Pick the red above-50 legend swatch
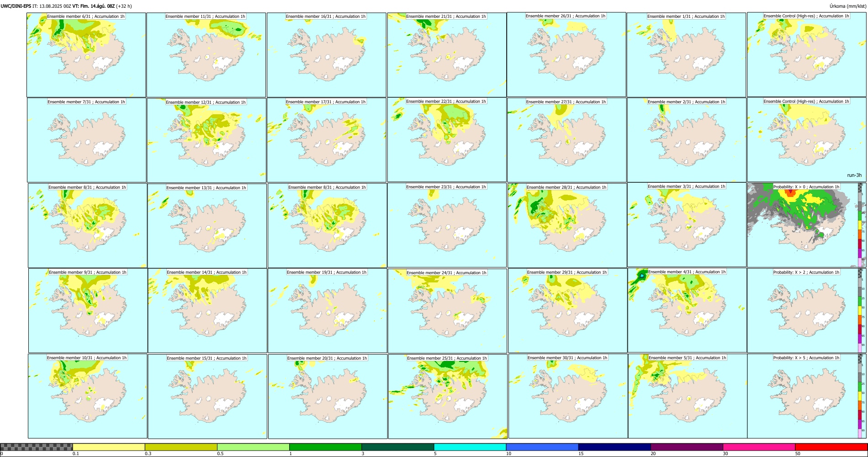The height and width of the screenshot is (457, 868). [831, 447]
